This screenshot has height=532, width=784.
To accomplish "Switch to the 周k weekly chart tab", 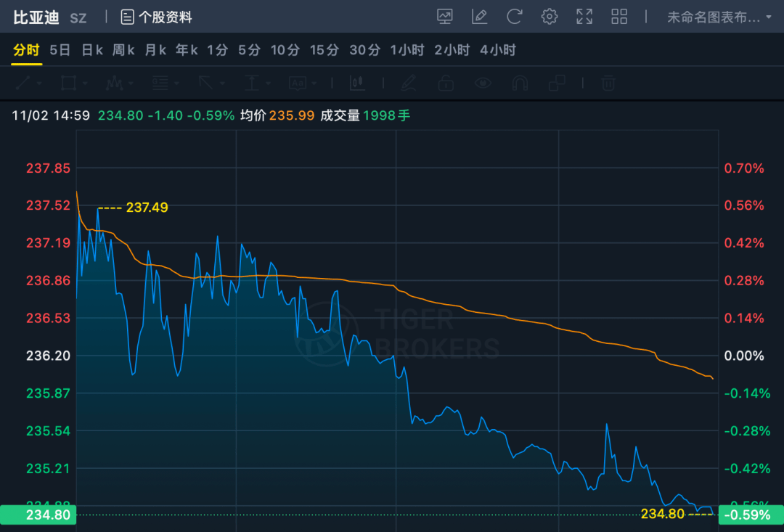I will [123, 50].
